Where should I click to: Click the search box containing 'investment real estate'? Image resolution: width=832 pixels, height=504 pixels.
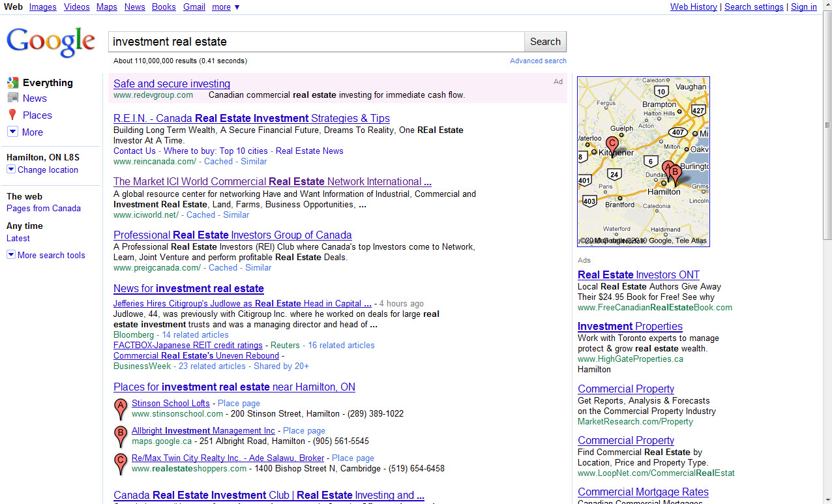[316, 42]
